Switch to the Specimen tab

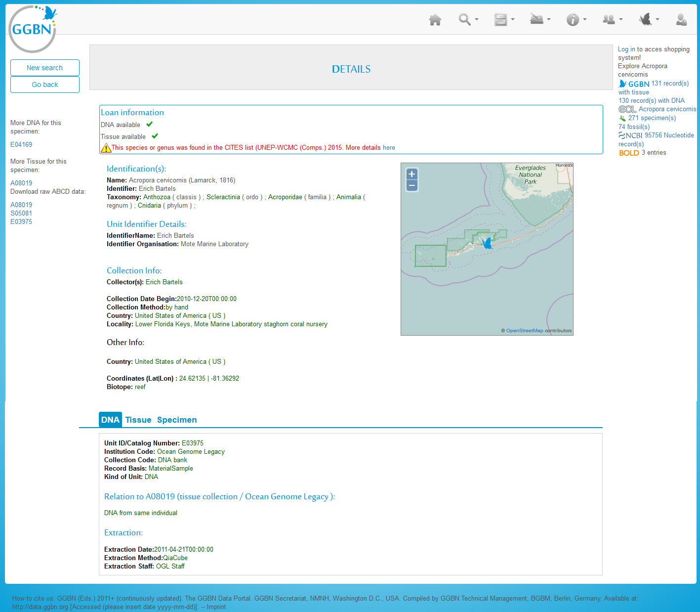point(177,420)
